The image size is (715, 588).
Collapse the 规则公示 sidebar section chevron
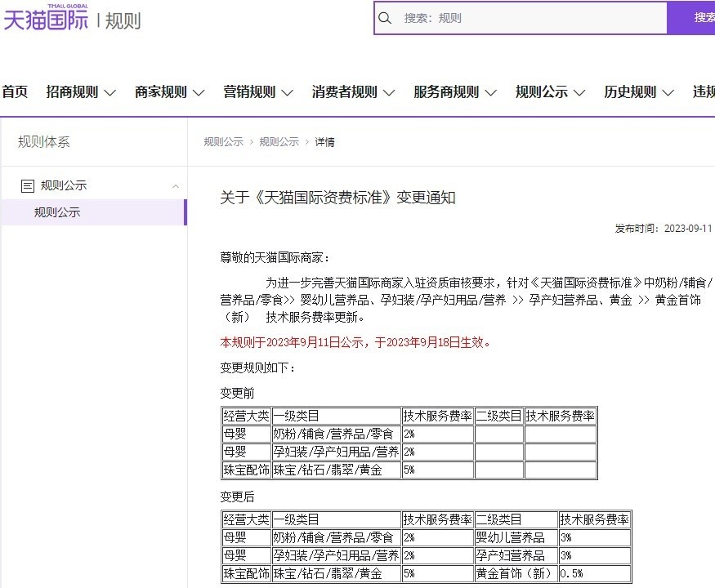(x=176, y=186)
